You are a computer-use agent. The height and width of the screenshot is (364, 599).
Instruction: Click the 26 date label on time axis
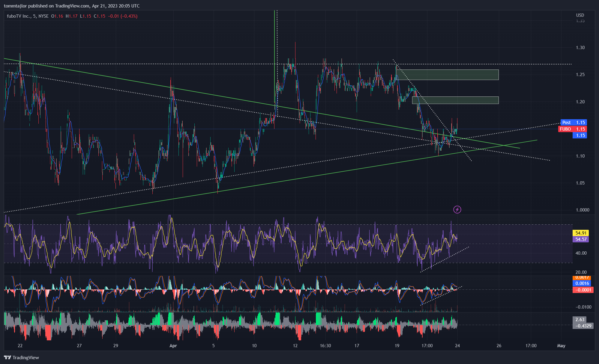tap(499, 346)
